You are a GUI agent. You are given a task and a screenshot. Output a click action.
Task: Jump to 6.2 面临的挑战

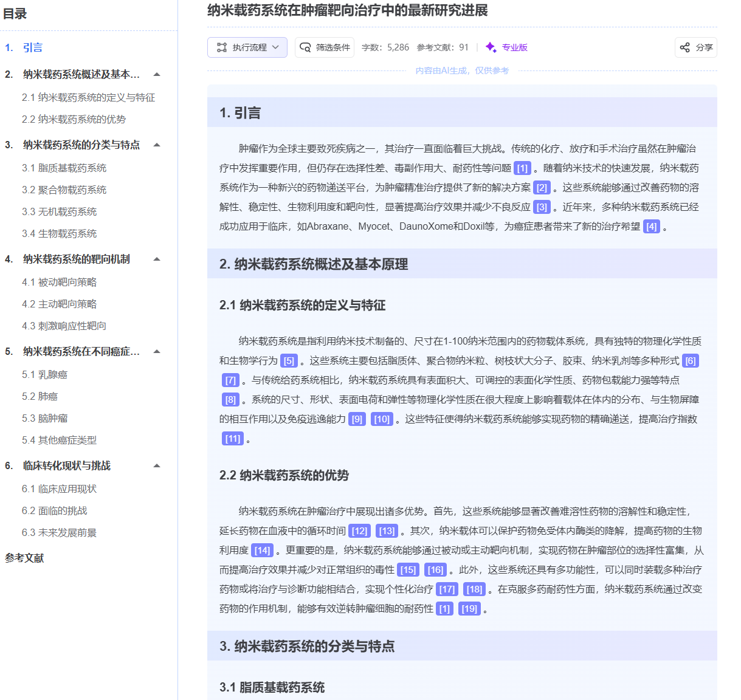55,510
